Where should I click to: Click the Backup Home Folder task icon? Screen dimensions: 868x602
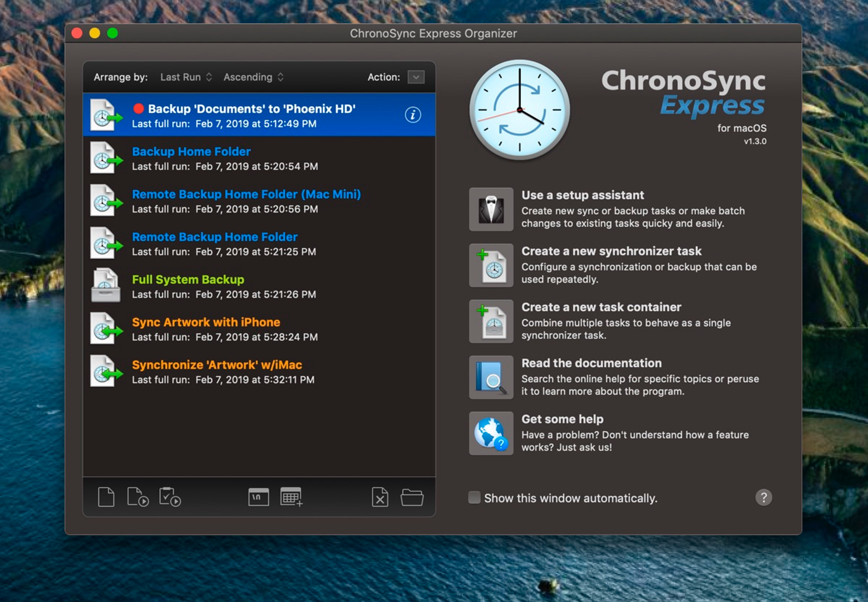tap(106, 158)
